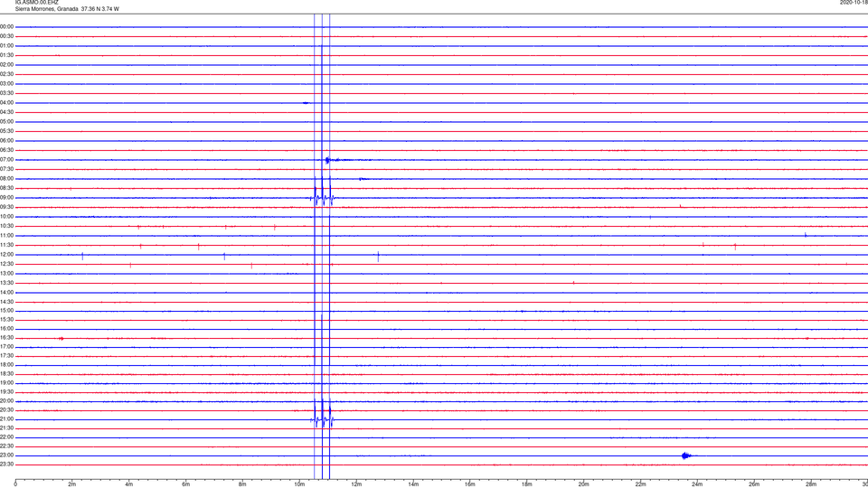Select the 23:30 trace time label
868x488 pixels.
(7, 465)
